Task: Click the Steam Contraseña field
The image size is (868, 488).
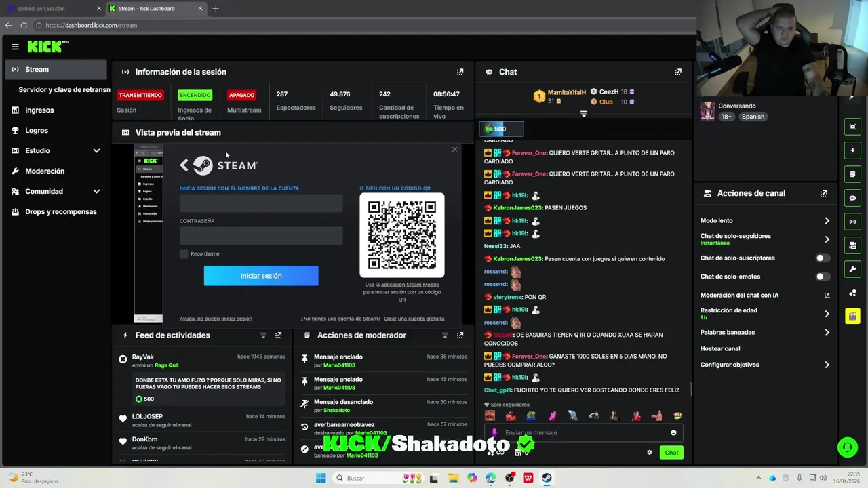Action: tap(261, 235)
